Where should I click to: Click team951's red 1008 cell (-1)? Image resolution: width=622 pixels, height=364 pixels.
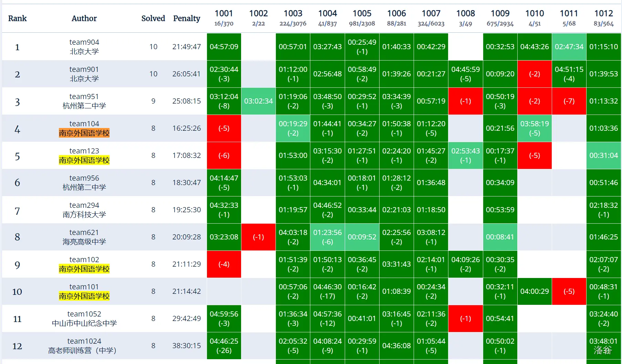[x=466, y=101]
